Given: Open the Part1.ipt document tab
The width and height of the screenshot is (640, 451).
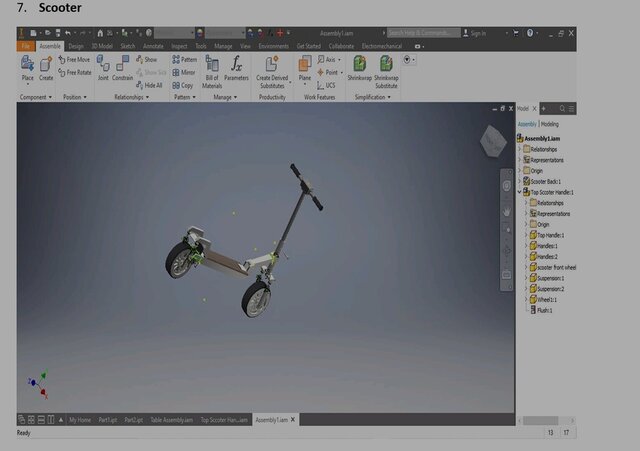Looking at the screenshot, I should click(108, 420).
